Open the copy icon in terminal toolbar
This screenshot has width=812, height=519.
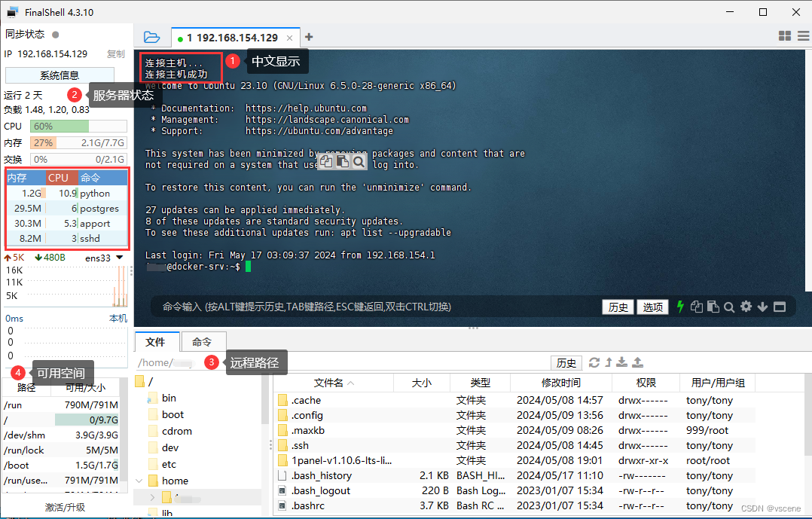695,307
